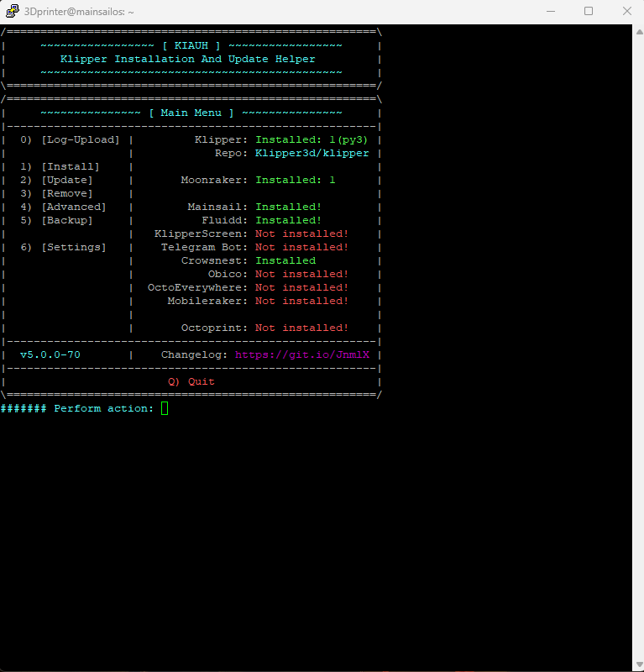The height and width of the screenshot is (672, 644).
Task: Click the 'KlipperScreen:' label
Action: (201, 234)
